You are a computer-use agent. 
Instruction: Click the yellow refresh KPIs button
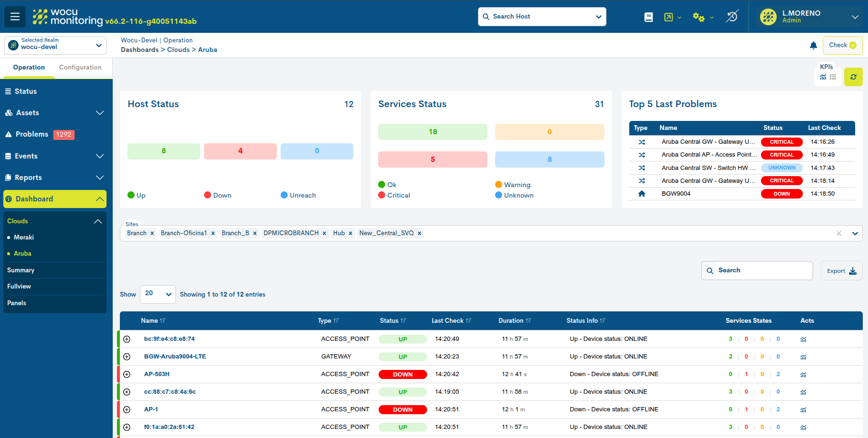click(x=853, y=77)
